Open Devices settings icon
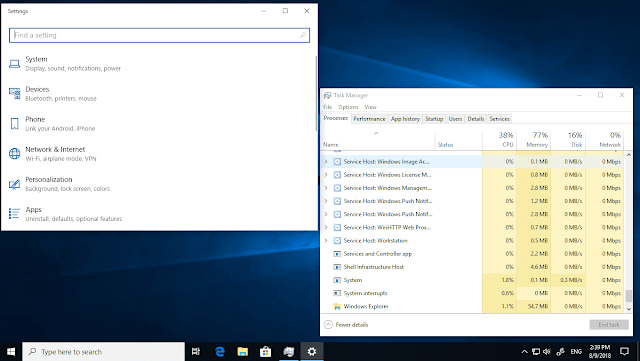Screen dimensions: 640x361 coord(14,94)
